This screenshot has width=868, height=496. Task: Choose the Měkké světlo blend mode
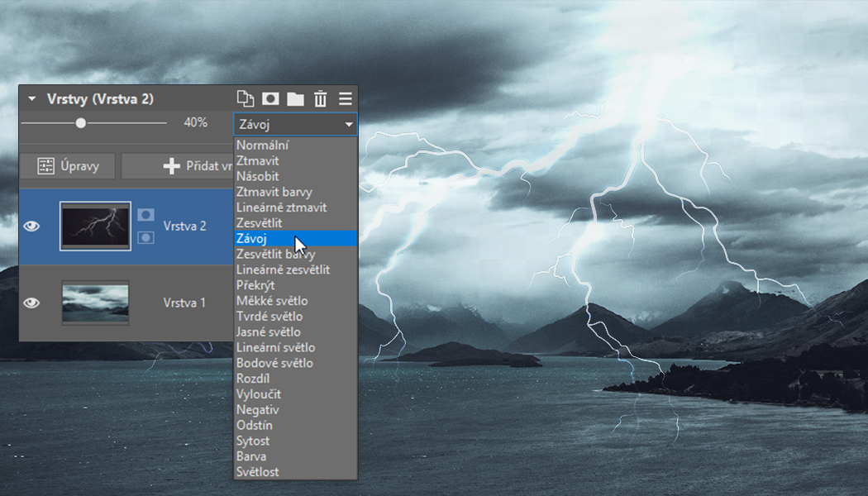[296, 301]
